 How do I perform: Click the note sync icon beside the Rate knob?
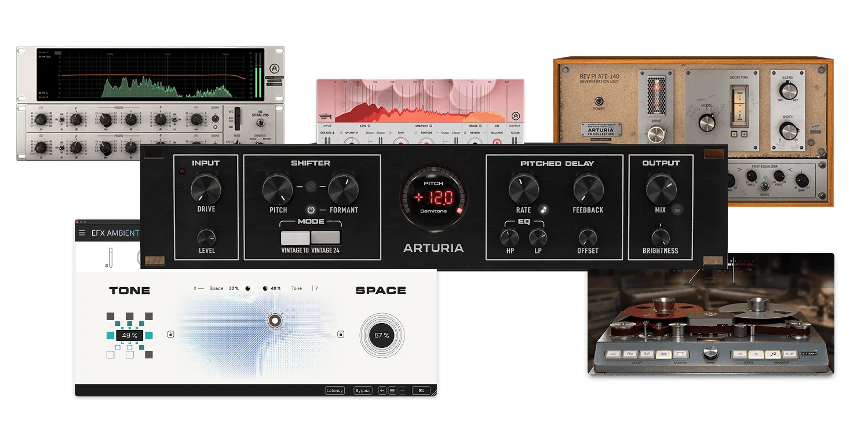coord(544,210)
